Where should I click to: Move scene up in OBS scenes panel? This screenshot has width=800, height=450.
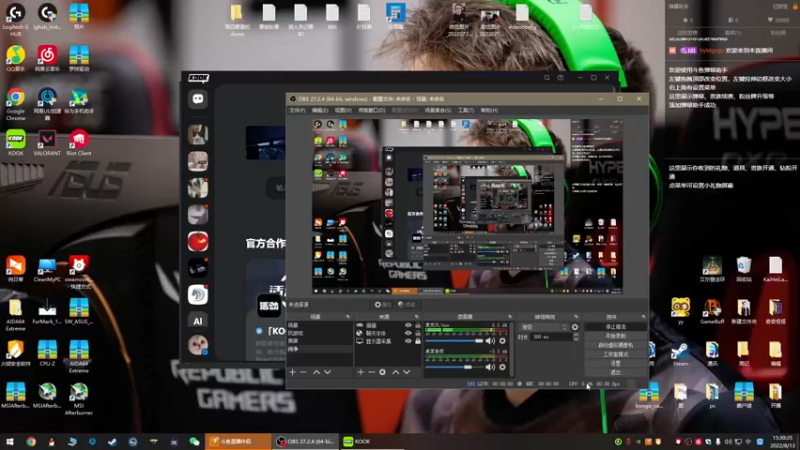point(316,372)
